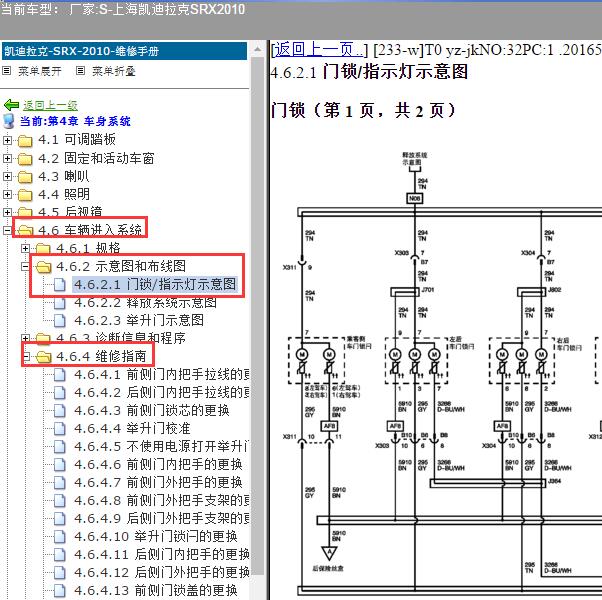Open 4.4 照明 tree item
The width and height of the screenshot is (602, 600).
pyautogui.click(x=64, y=194)
